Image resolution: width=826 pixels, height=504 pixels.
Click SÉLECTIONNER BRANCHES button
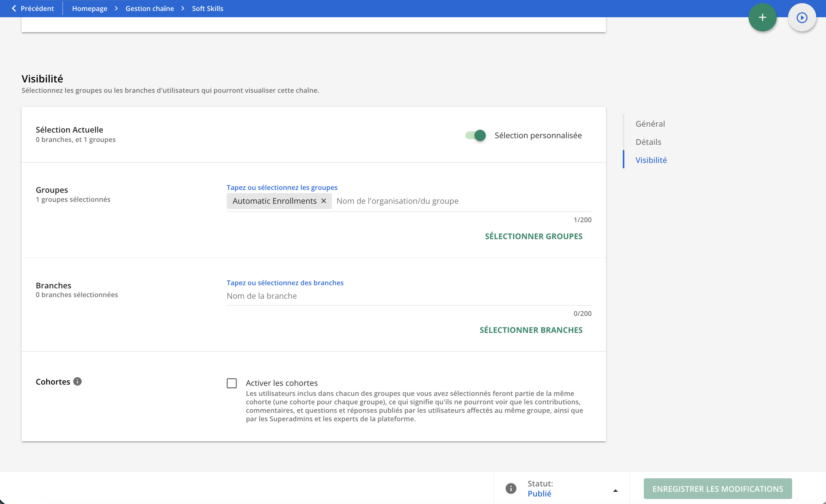531,330
